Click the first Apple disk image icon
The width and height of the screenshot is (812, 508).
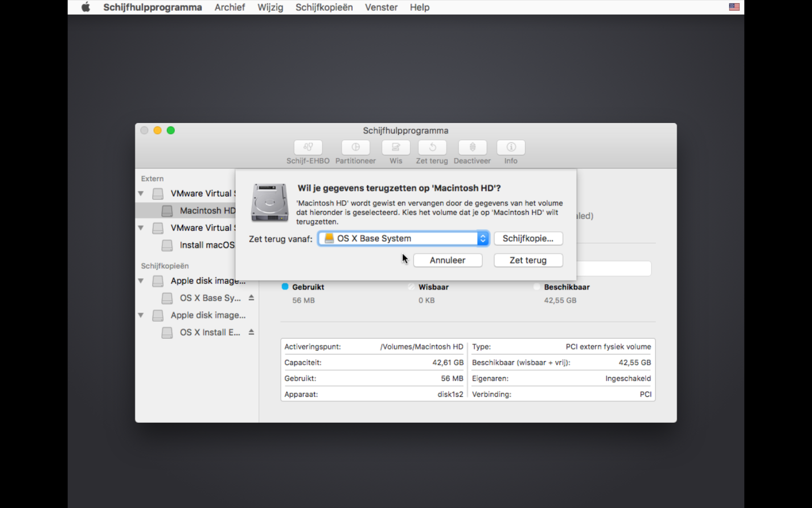pyautogui.click(x=158, y=281)
